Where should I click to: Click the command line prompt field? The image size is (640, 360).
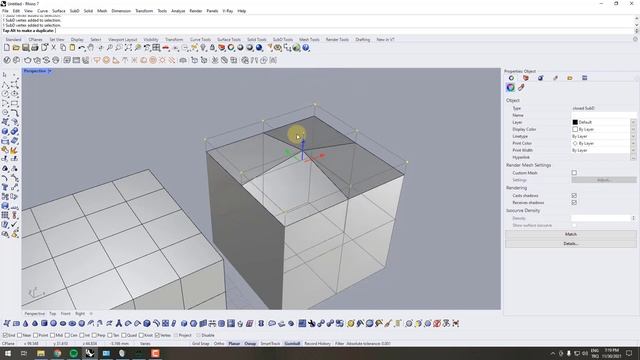pos(317,31)
